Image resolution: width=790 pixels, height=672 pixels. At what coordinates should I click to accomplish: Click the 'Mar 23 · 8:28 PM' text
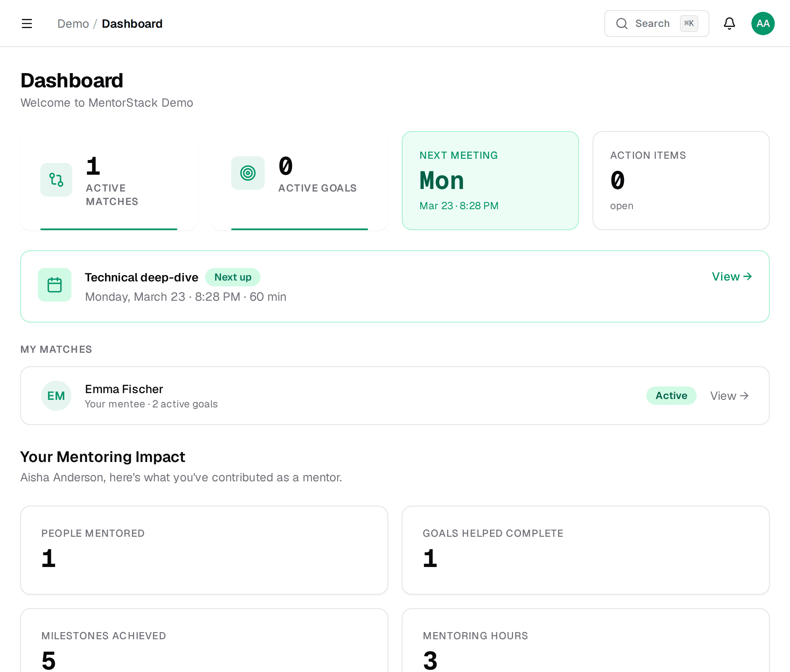pos(459,206)
